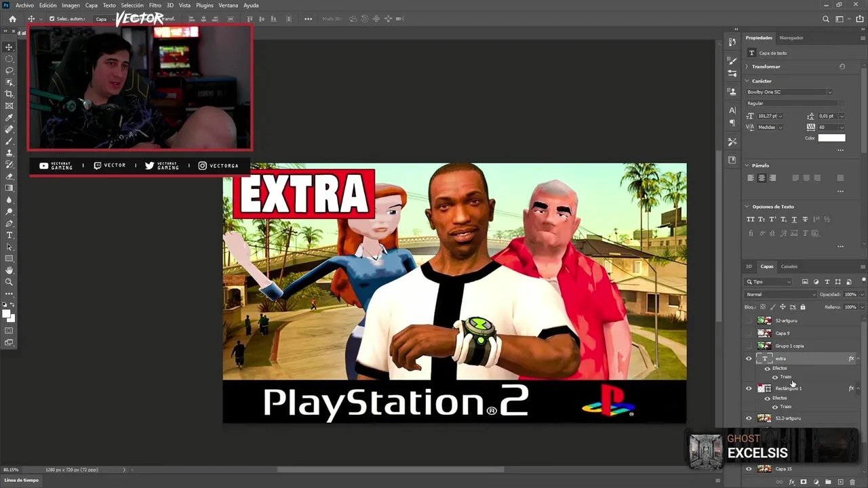Toggle center text alignment in Párrafo
The width and height of the screenshot is (868, 488).
pos(761,178)
